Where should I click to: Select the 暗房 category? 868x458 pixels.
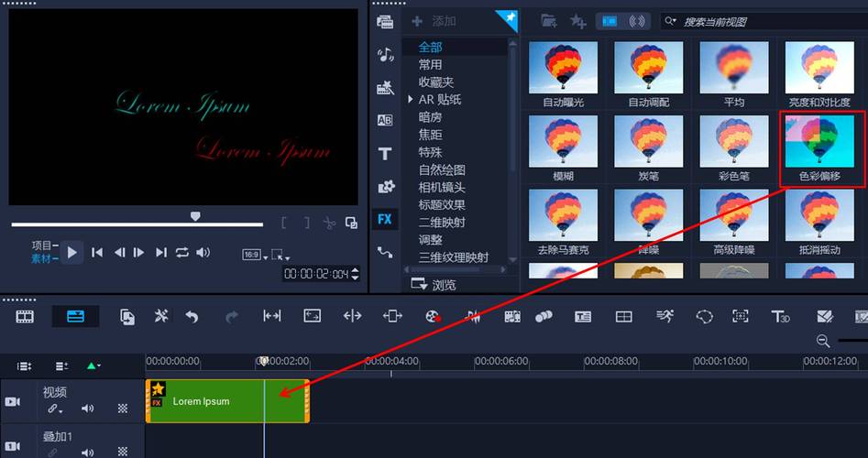[430, 117]
